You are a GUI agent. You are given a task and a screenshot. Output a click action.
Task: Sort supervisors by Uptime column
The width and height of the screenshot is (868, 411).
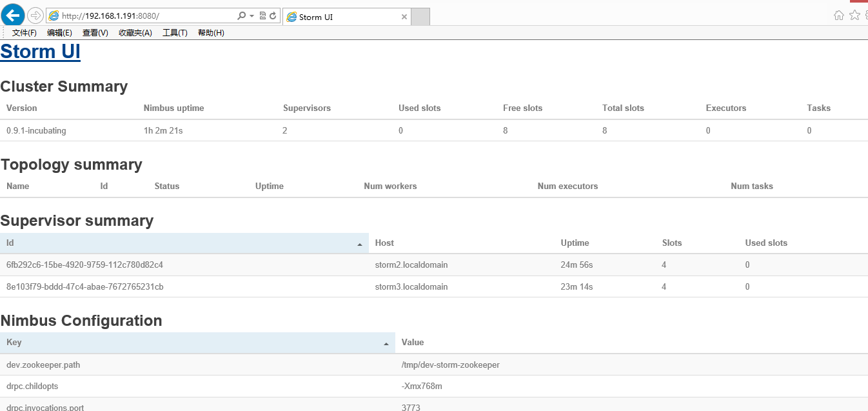coord(575,243)
